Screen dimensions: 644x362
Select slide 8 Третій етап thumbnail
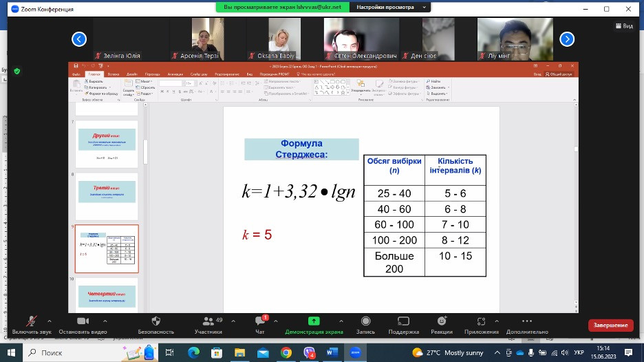click(107, 196)
